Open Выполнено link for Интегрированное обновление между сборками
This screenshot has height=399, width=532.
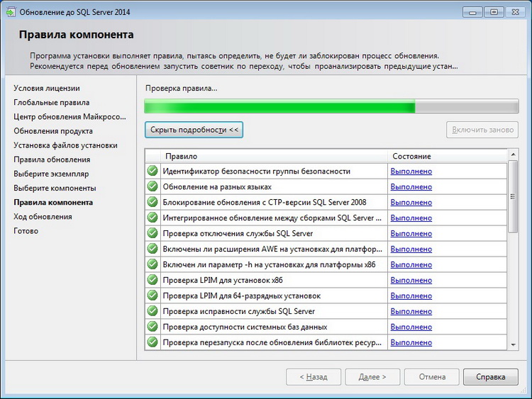click(x=411, y=218)
